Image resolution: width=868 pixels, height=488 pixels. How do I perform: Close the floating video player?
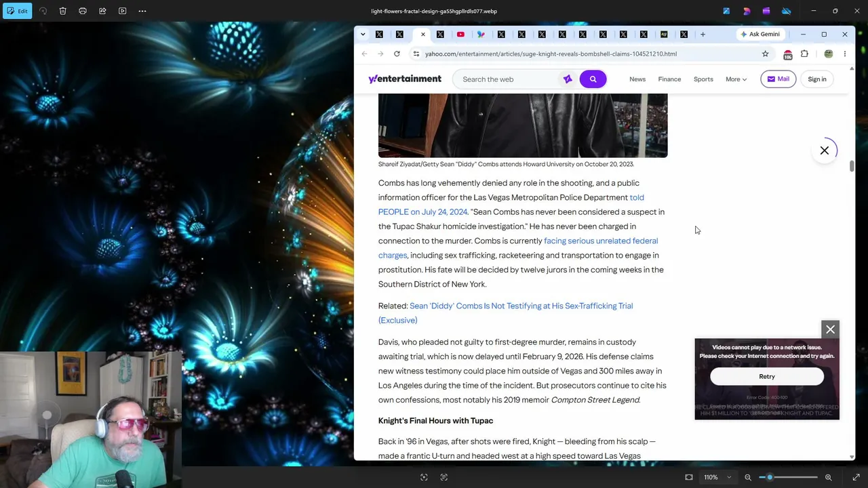click(x=831, y=329)
